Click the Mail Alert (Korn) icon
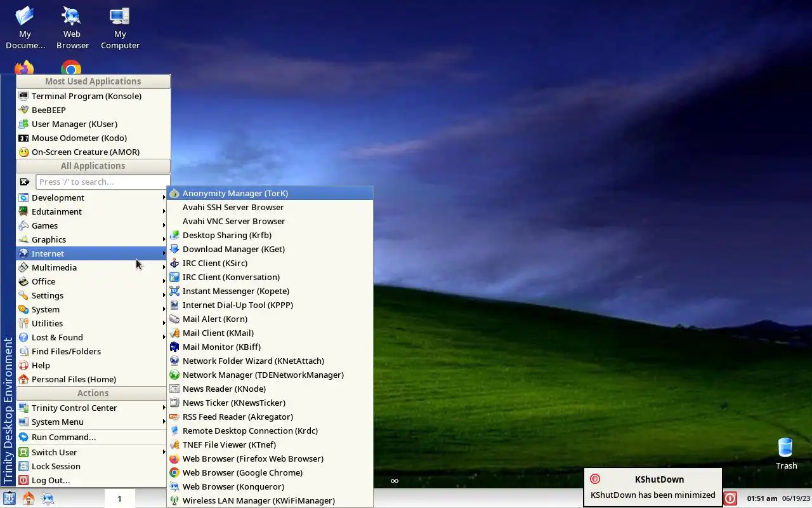This screenshot has width=812, height=508. 174,319
